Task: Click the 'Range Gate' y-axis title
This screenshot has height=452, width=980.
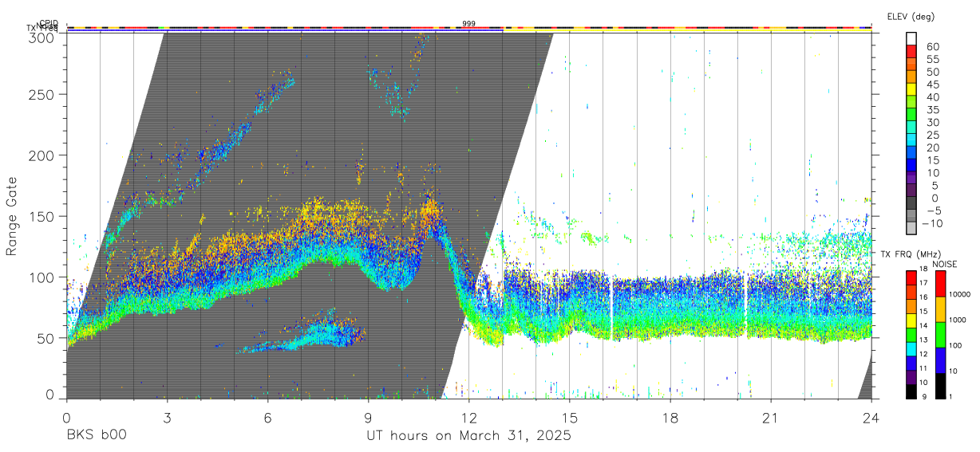Action: (12, 217)
